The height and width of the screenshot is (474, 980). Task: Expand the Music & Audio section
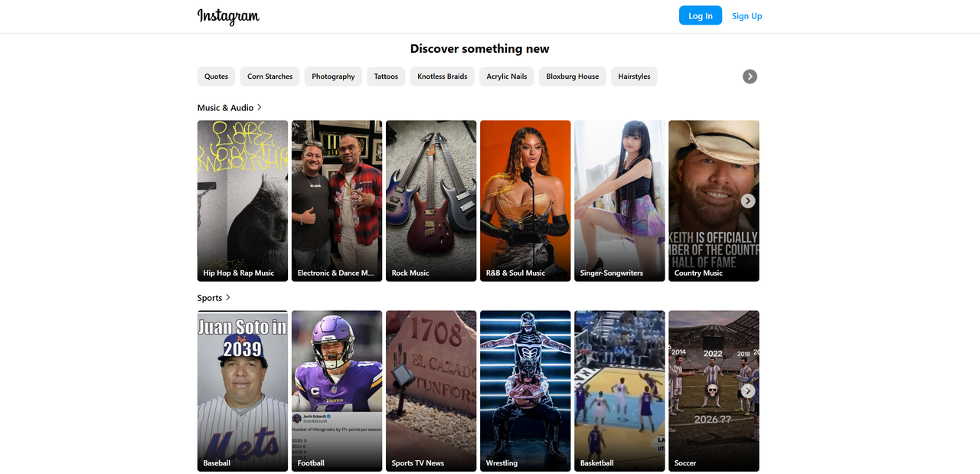[x=230, y=108]
